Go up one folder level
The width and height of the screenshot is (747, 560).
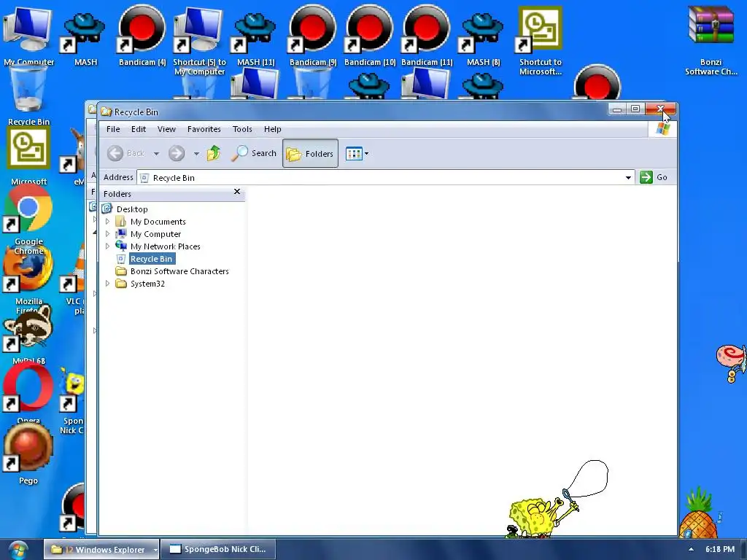click(214, 153)
